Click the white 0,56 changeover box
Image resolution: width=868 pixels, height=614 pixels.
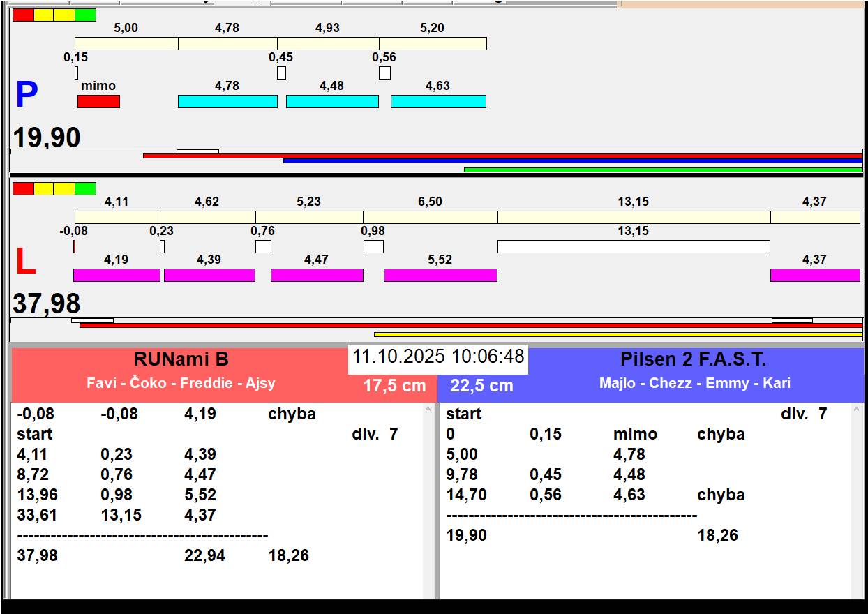pos(384,73)
